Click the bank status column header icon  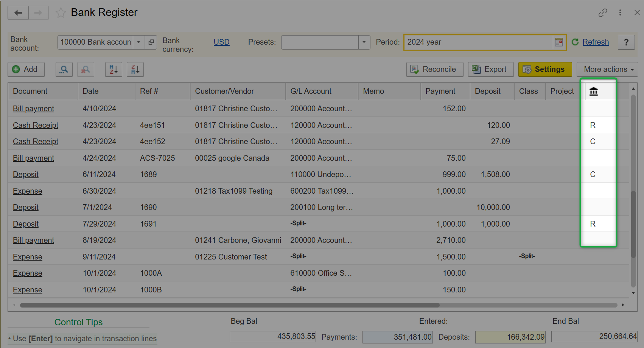(594, 92)
